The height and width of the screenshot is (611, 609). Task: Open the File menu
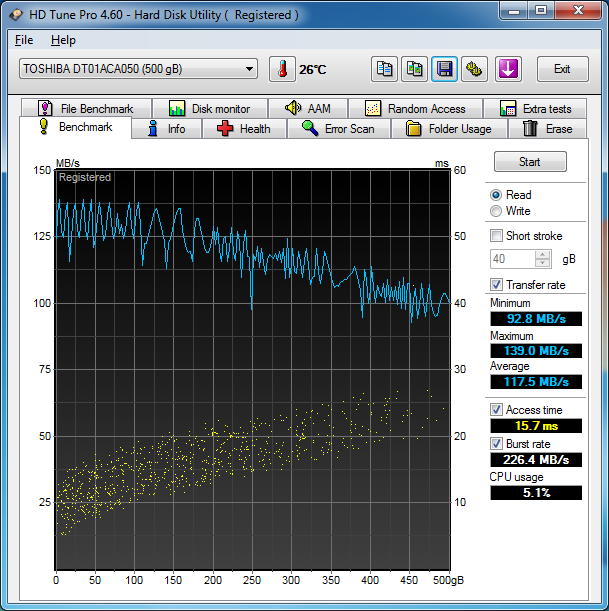click(x=24, y=40)
